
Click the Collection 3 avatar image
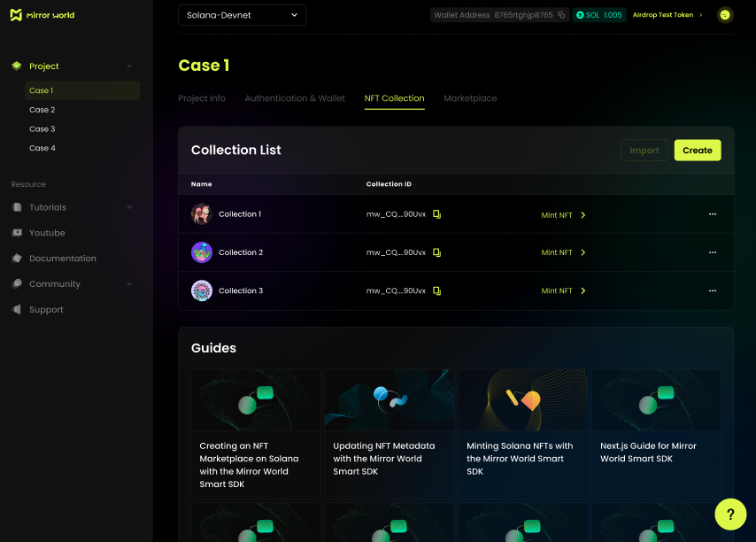click(x=202, y=290)
